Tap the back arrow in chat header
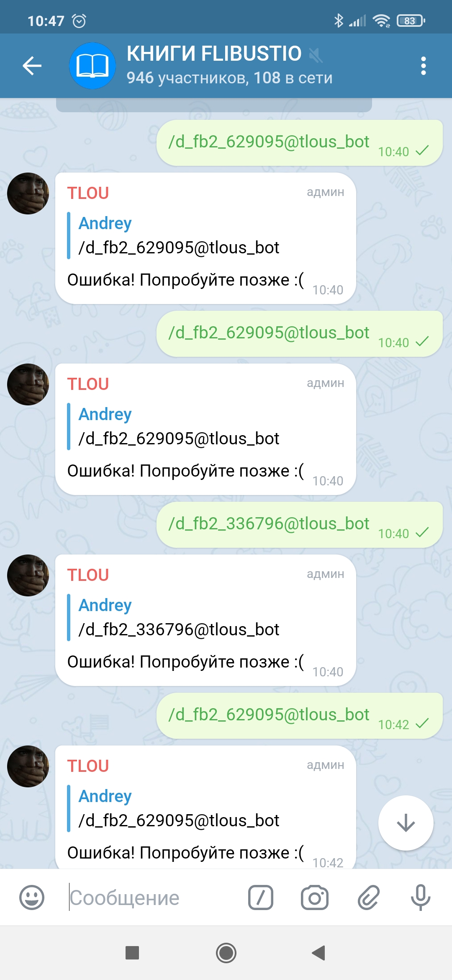The width and height of the screenshot is (452, 980). pos(32,66)
